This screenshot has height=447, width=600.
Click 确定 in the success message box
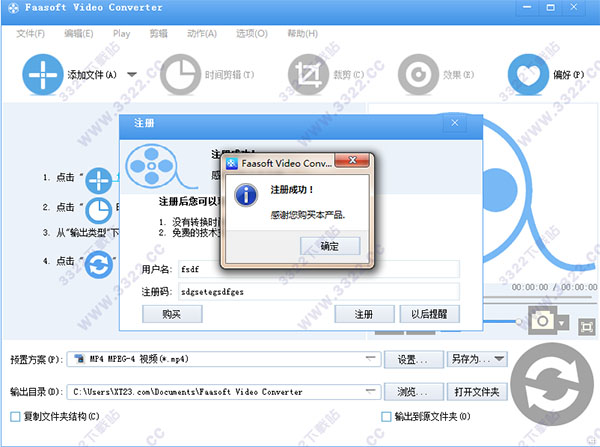pos(330,246)
